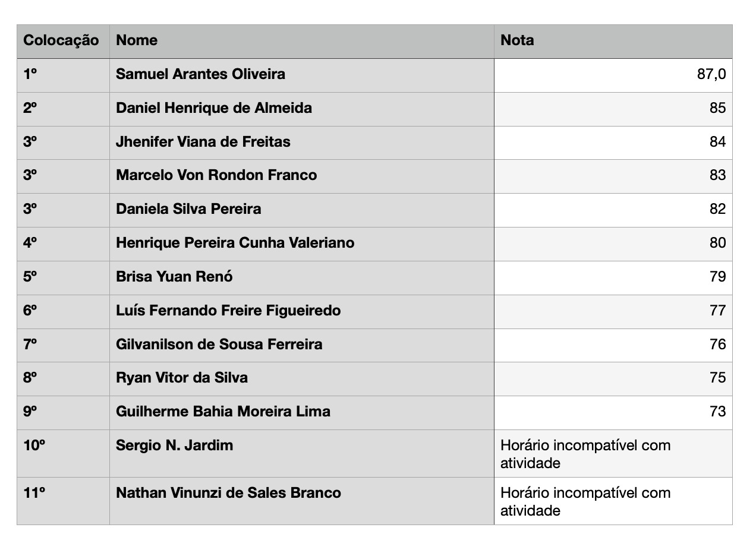Select the Brisa Yuan Renó name cell
This screenshot has height=556, width=756.
click(174, 277)
